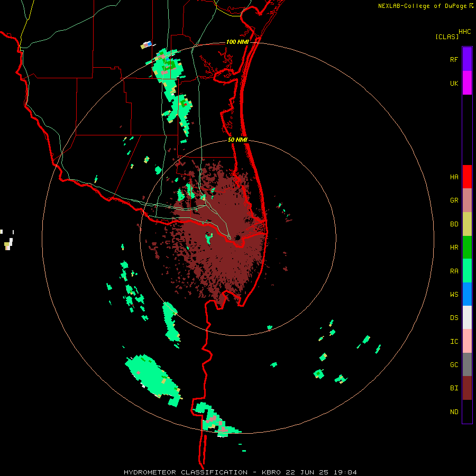Click the HR legend label
This screenshot has height=476, width=476.
454,248
